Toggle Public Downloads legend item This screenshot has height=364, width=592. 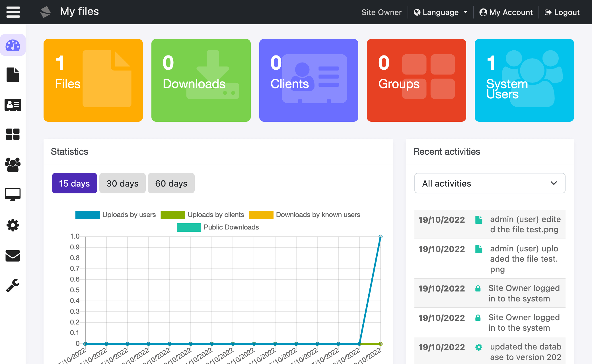[218, 227]
